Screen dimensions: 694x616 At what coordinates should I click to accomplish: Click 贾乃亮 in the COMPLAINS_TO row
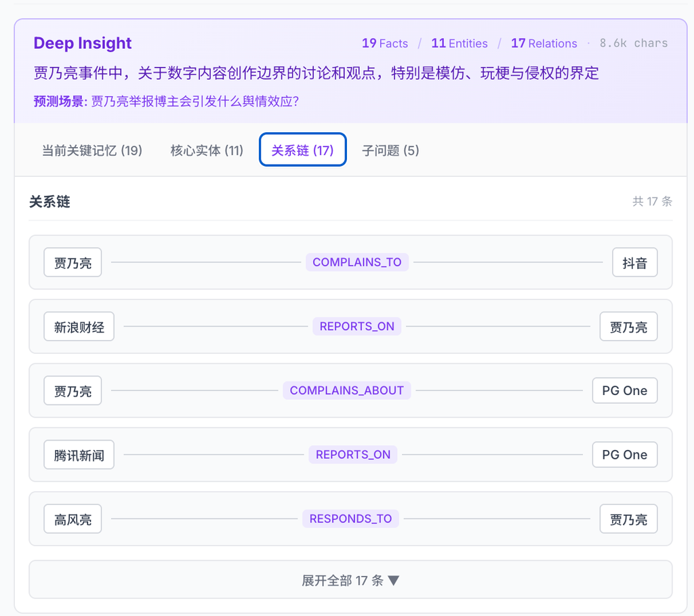73,263
